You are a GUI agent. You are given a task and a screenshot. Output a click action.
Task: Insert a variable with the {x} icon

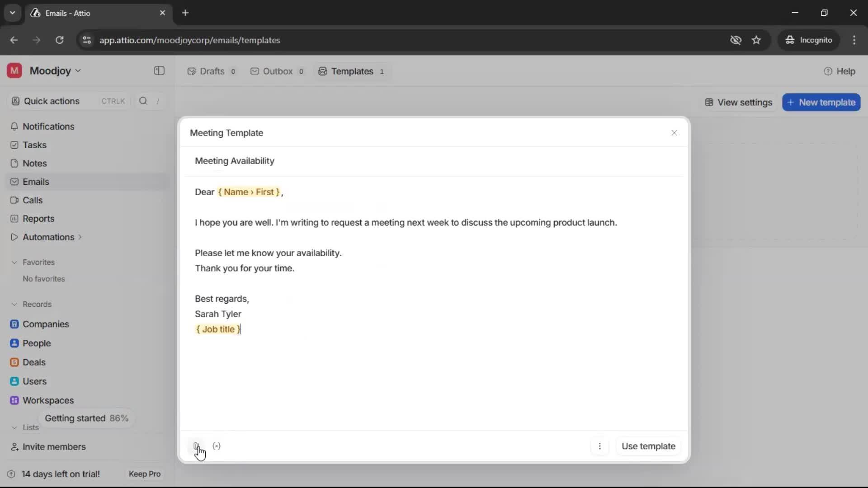click(x=217, y=446)
